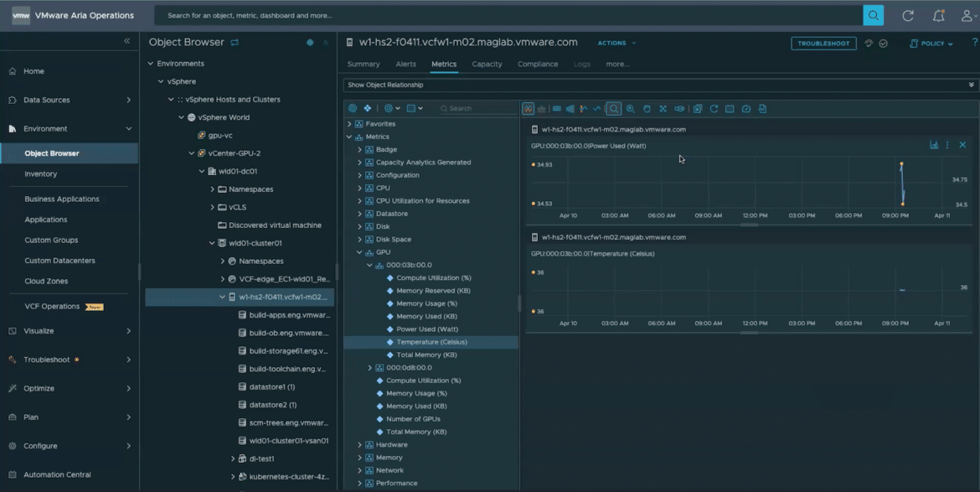The width and height of the screenshot is (980, 492).
Task: Open Business Applications in left navigation
Action: pyautogui.click(x=62, y=199)
